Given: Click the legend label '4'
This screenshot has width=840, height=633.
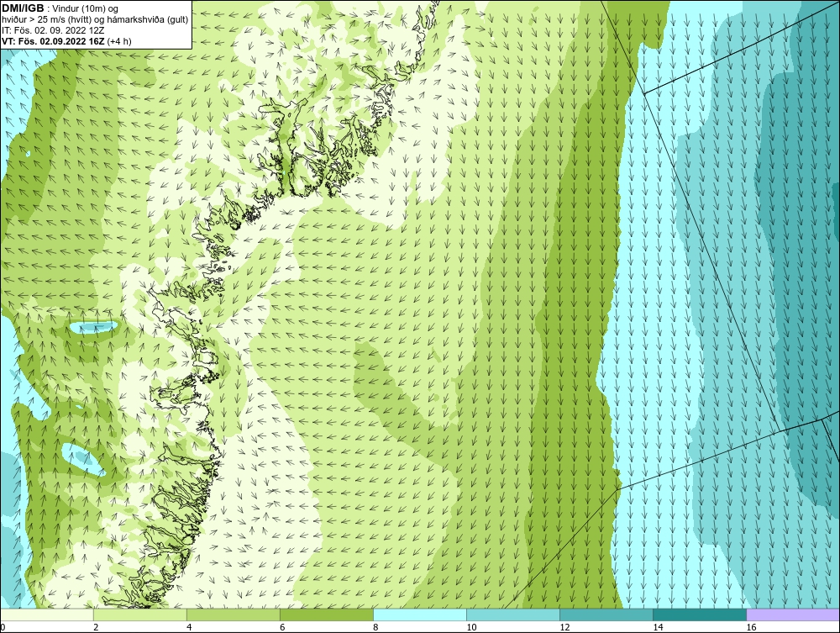Looking at the screenshot, I should (x=189, y=627).
